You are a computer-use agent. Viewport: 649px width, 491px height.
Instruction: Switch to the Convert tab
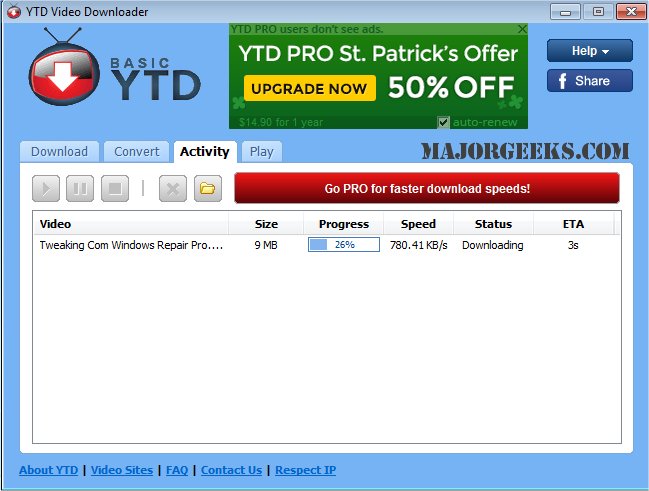coord(136,152)
